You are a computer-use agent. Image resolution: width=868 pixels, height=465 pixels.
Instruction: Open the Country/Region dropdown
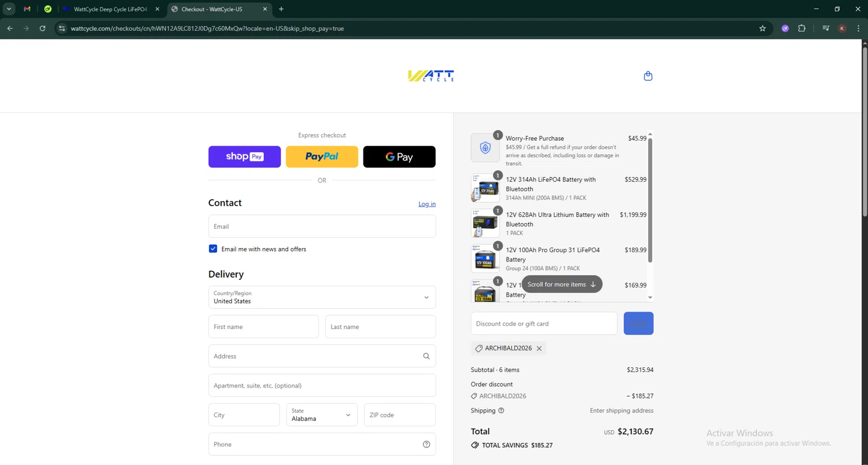(322, 297)
